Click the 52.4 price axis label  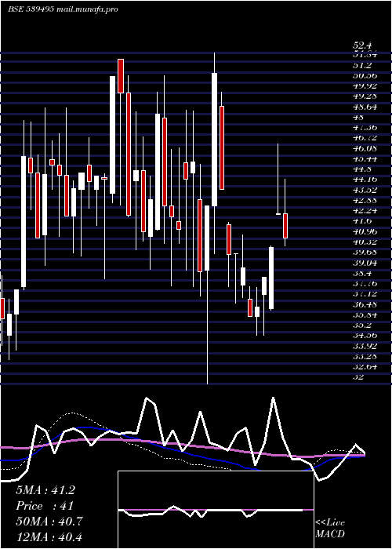pos(361,45)
